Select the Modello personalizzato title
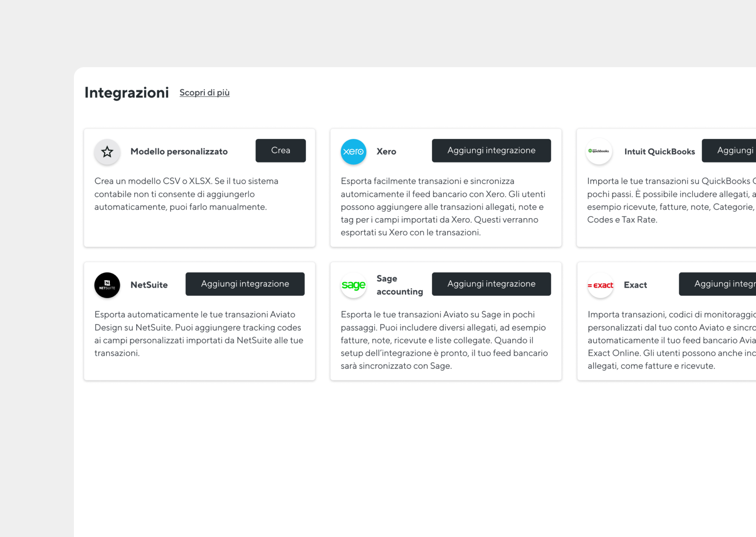 (179, 151)
